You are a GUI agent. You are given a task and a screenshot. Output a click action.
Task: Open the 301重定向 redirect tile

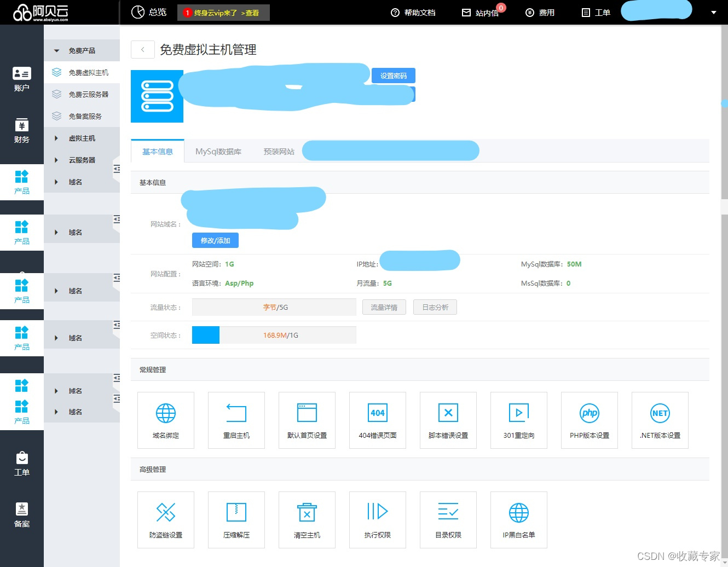(519, 420)
